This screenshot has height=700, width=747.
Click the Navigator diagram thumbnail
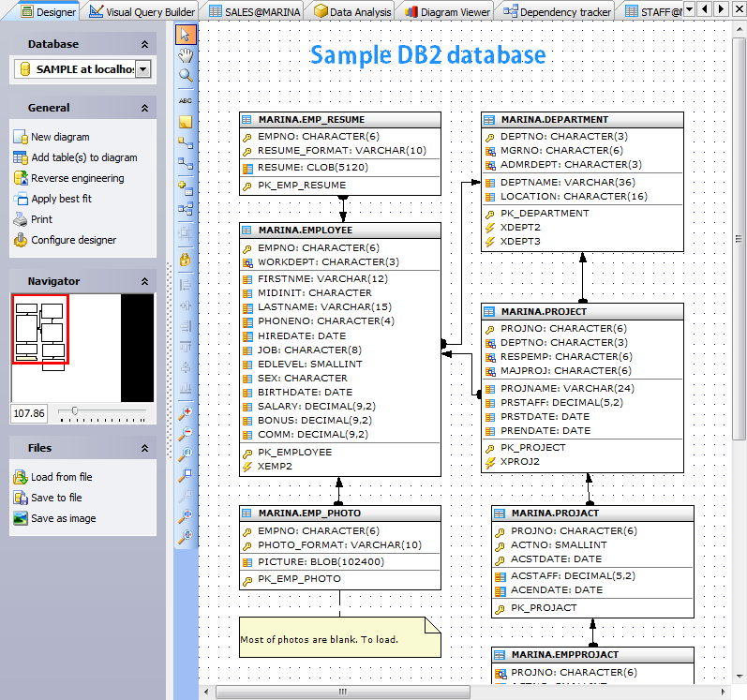pyautogui.click(x=82, y=348)
